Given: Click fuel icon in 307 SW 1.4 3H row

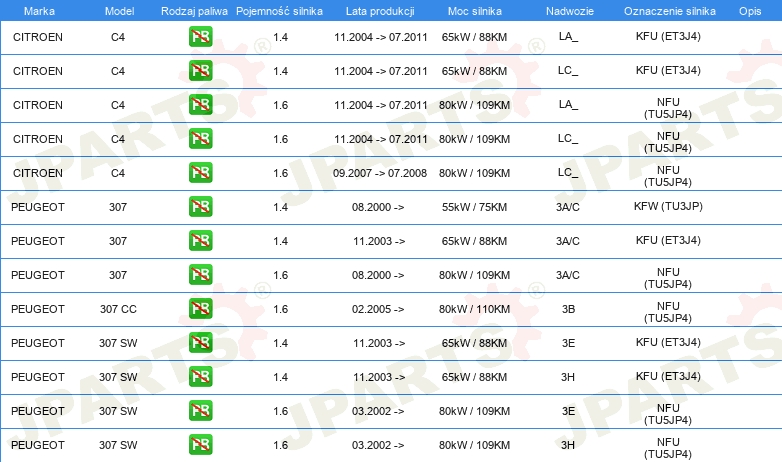Looking at the screenshot, I should (x=200, y=376).
